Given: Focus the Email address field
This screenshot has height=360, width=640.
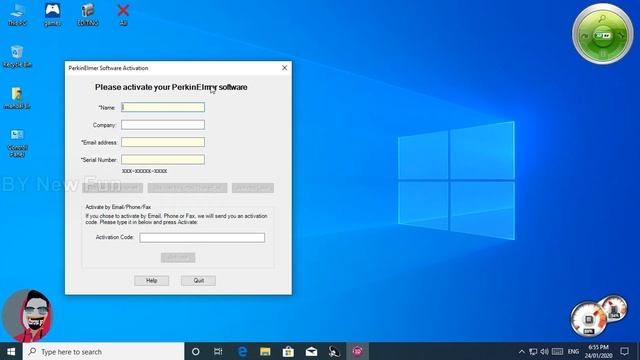Looking at the screenshot, I should point(163,142).
